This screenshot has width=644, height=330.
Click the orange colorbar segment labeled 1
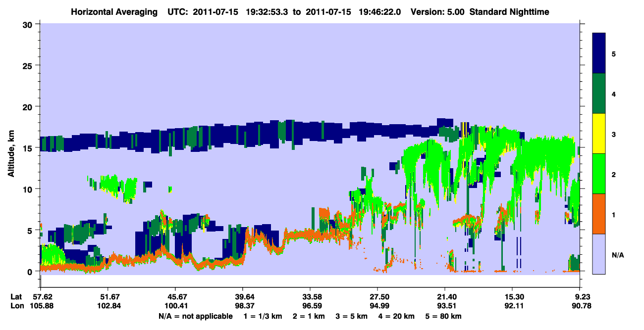coord(599,214)
